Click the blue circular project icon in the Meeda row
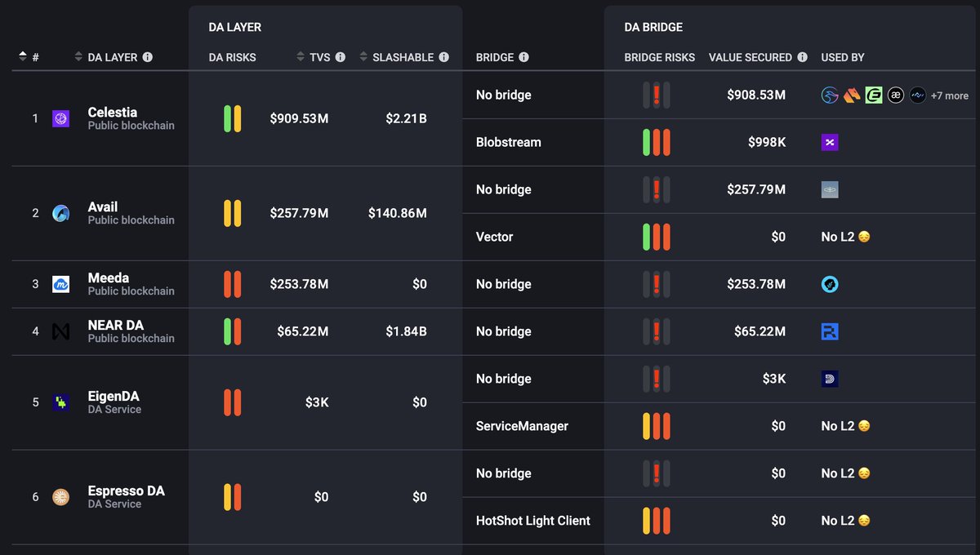This screenshot has width=980, height=555. point(830,285)
